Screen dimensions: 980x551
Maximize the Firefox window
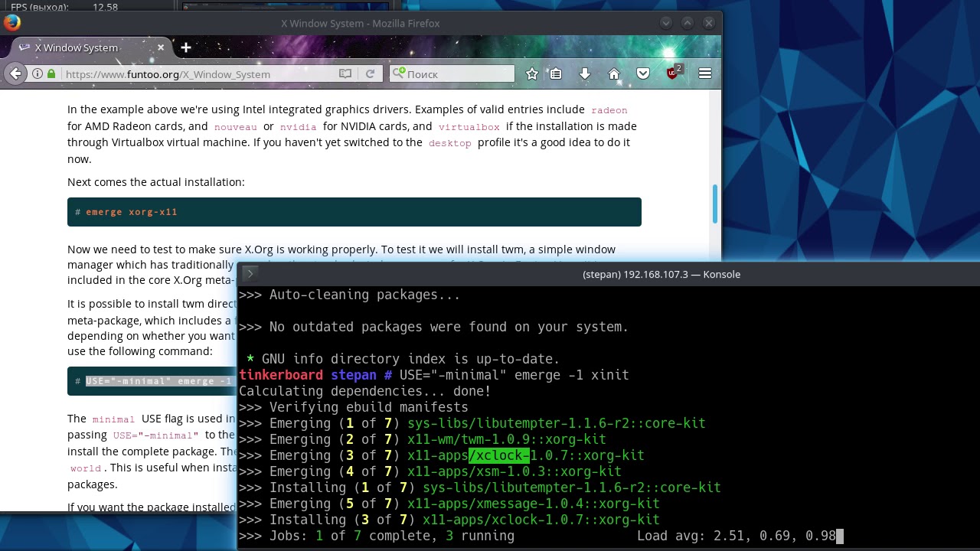pyautogui.click(x=688, y=23)
